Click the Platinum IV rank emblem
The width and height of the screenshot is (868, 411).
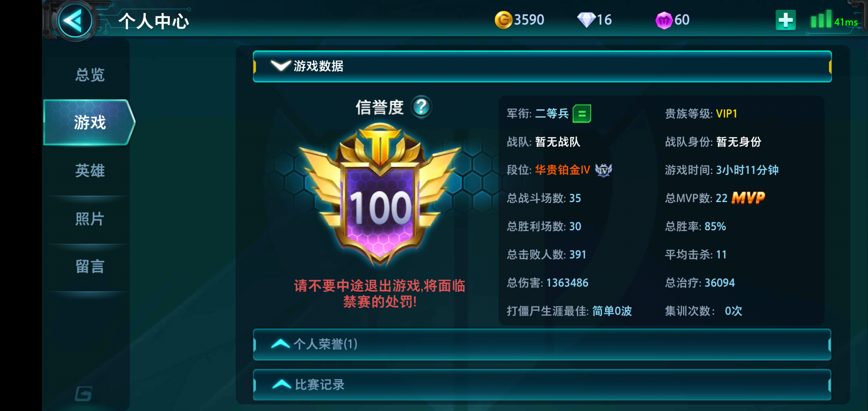click(x=603, y=170)
